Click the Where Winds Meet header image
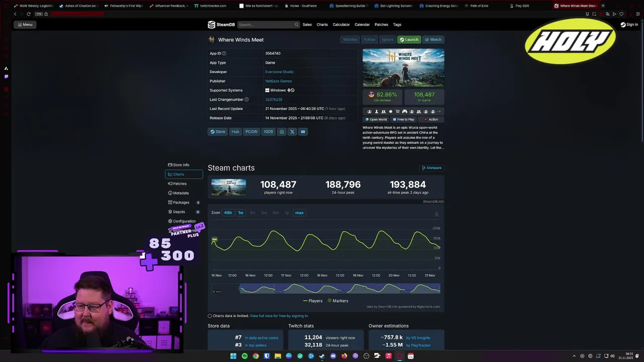 click(x=404, y=68)
